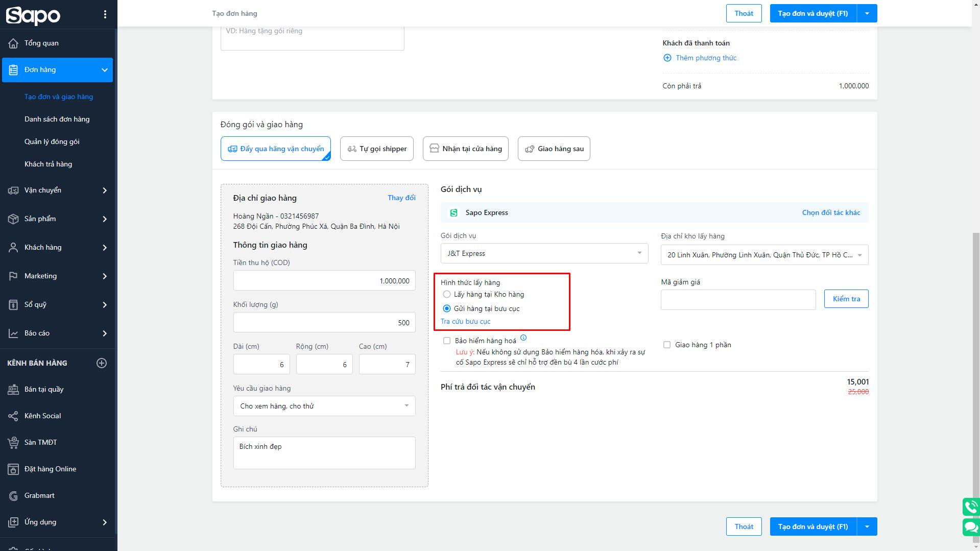
Task: Open top Tạo đơn và duyệt dropdown arrow
Action: [867, 13]
